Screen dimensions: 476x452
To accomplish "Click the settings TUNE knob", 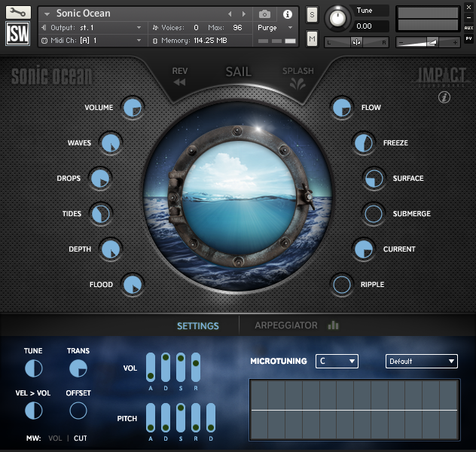I will pyautogui.click(x=33, y=368).
